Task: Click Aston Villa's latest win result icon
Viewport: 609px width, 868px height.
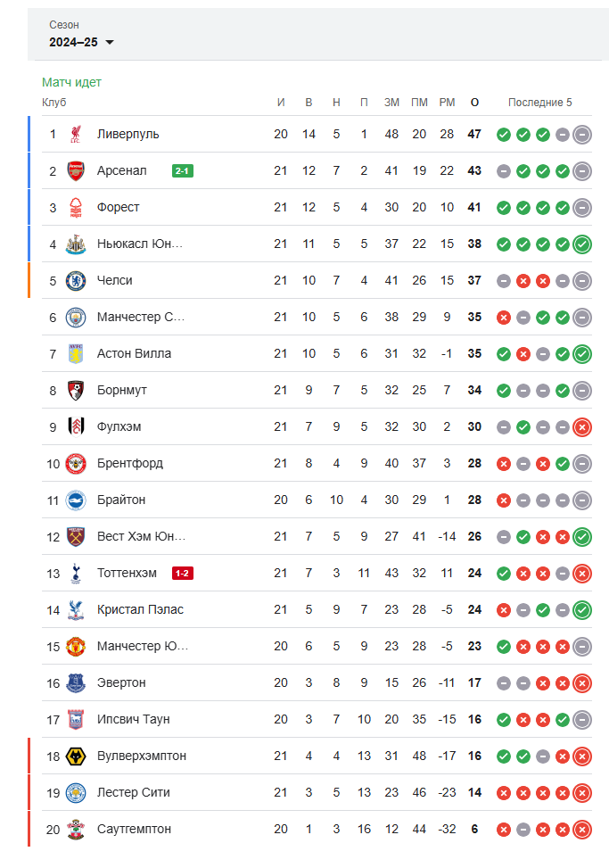Action: click(x=582, y=354)
